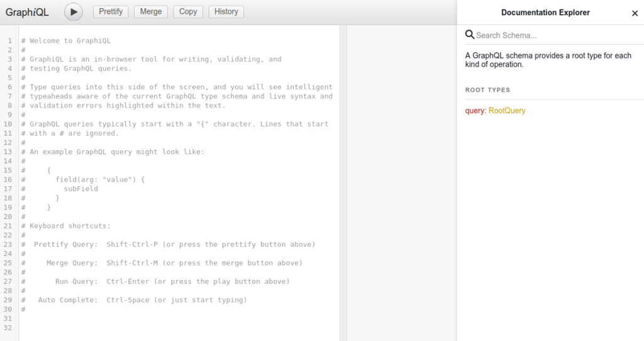The image size is (644, 341).
Task: Click the 'subField' example line
Action: (x=60, y=189)
